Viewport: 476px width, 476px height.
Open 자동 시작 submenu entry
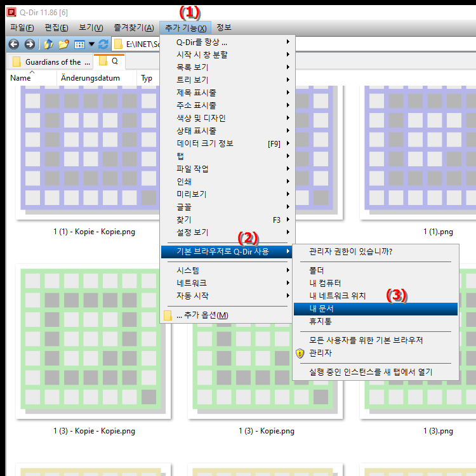pyautogui.click(x=227, y=296)
